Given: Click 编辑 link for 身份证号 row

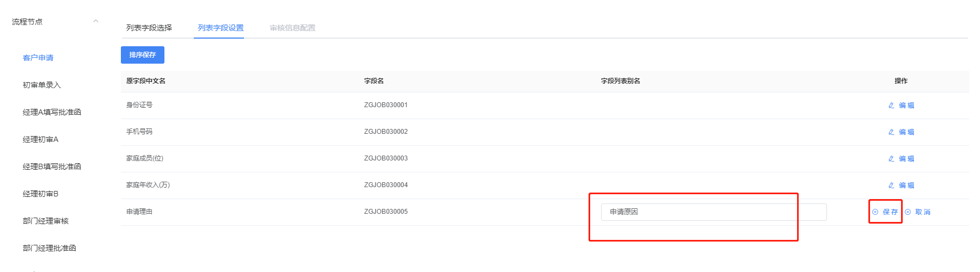Looking at the screenshot, I should (x=906, y=106).
